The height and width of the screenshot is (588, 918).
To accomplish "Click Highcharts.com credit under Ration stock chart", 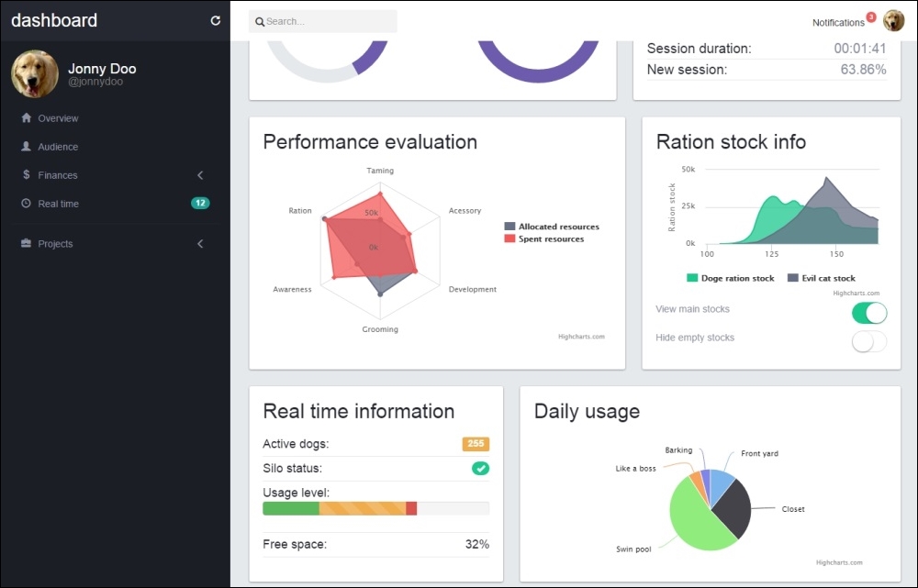I will pos(856,294).
